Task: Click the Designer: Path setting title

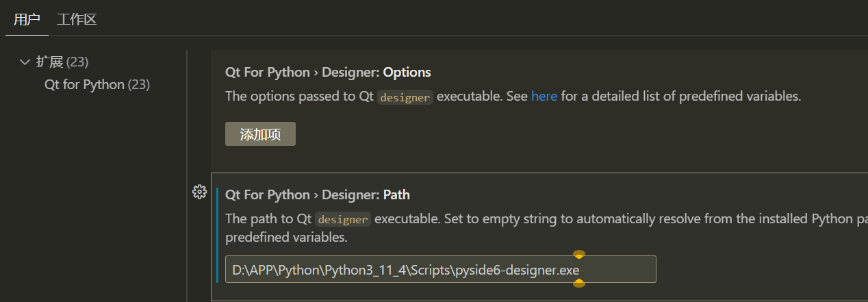Action: click(318, 195)
